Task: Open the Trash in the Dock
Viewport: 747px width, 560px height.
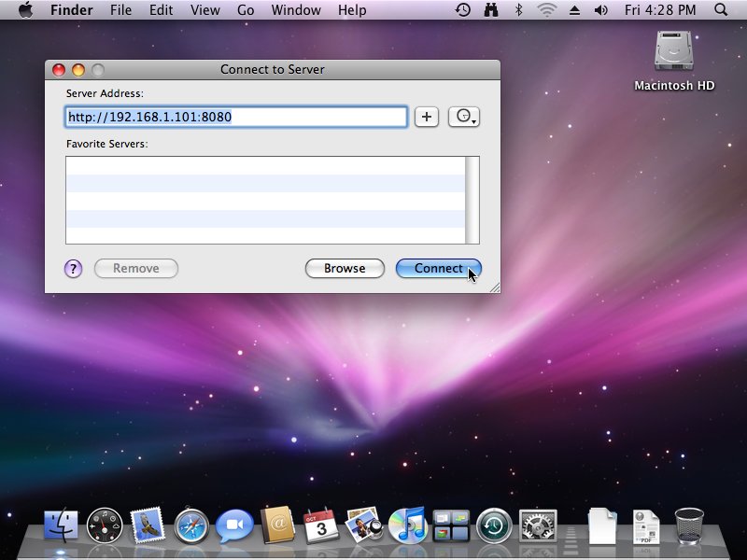Action: [x=689, y=526]
